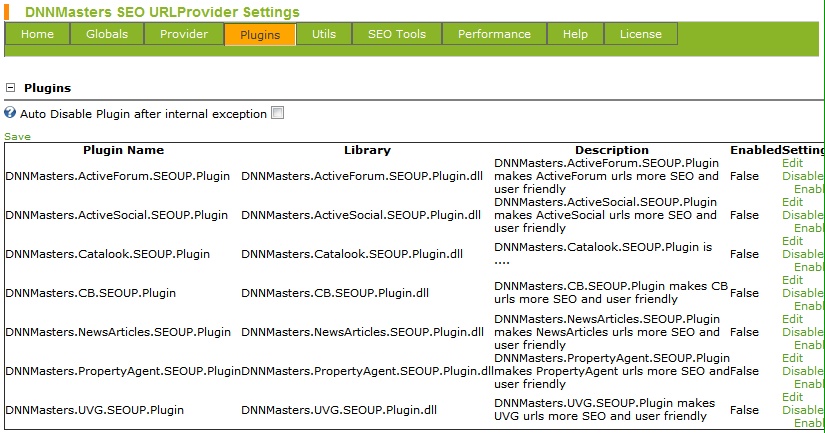Select DNNMasters.NewsArticles.SEOUP.Plugin name cell
Viewport: 825px width, 433px height.
point(118,332)
